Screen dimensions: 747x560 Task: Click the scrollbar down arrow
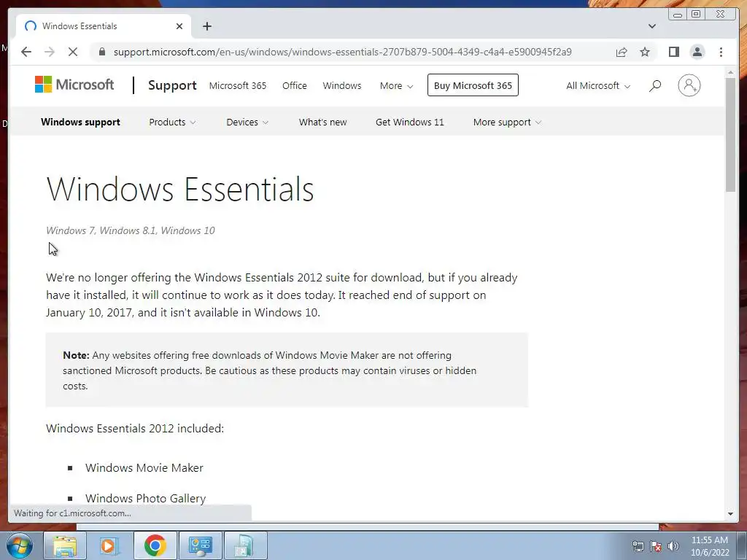[x=730, y=514]
